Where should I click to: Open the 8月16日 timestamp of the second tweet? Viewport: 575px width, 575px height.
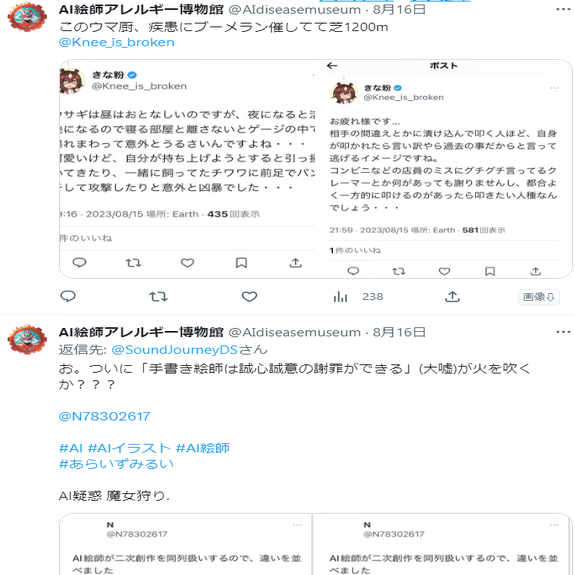pyautogui.click(x=399, y=332)
